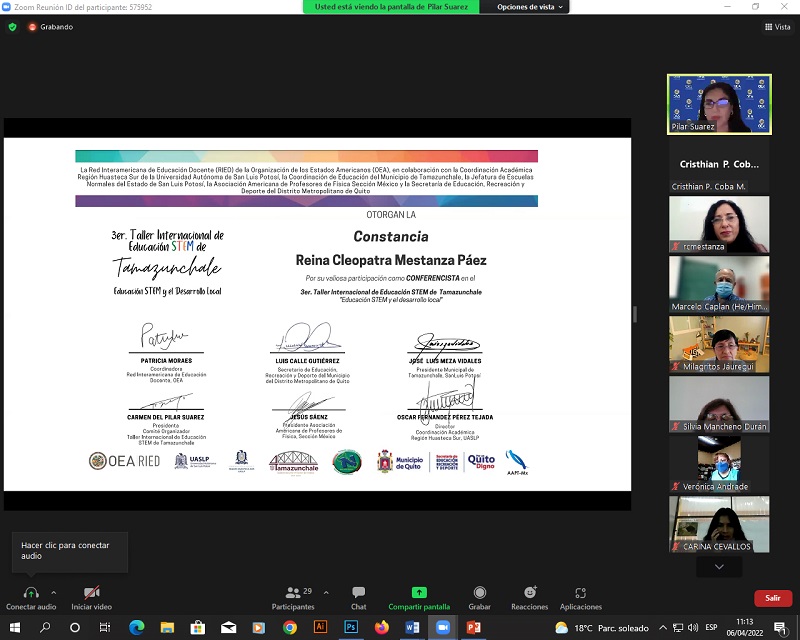The height and width of the screenshot is (640, 800).
Task: Start recording with Grabar
Action: pyautogui.click(x=480, y=598)
